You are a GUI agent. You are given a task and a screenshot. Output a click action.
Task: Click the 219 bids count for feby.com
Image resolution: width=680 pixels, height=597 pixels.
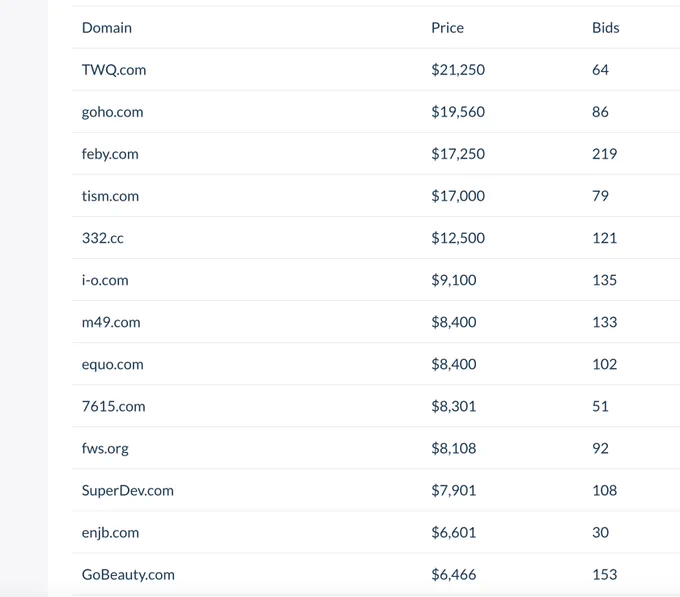(x=605, y=154)
